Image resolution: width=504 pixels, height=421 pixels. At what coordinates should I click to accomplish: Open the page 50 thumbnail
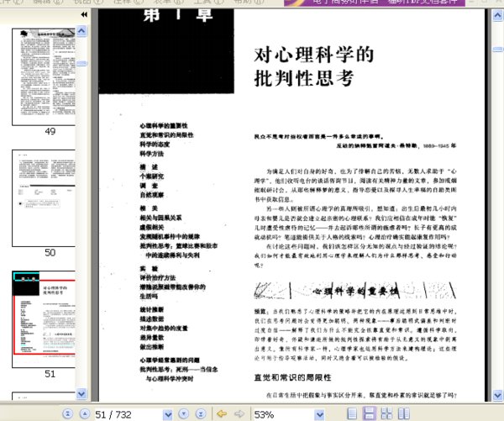tap(44, 198)
